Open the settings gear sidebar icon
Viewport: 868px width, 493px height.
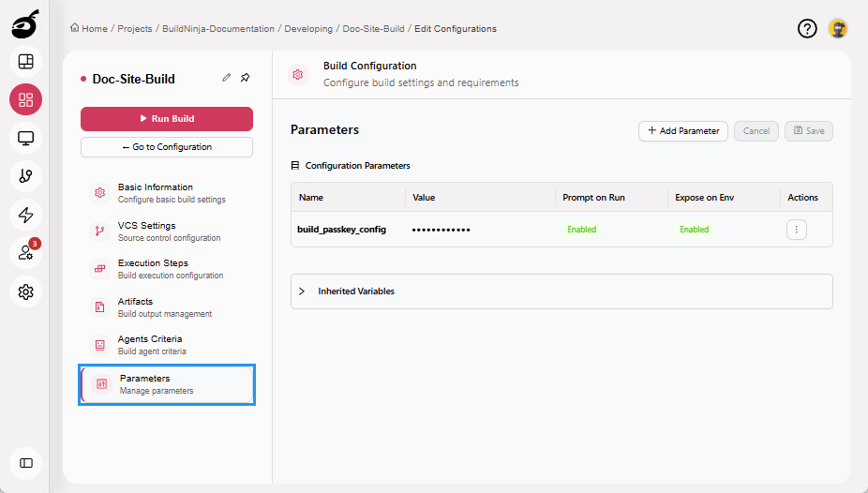(x=26, y=291)
